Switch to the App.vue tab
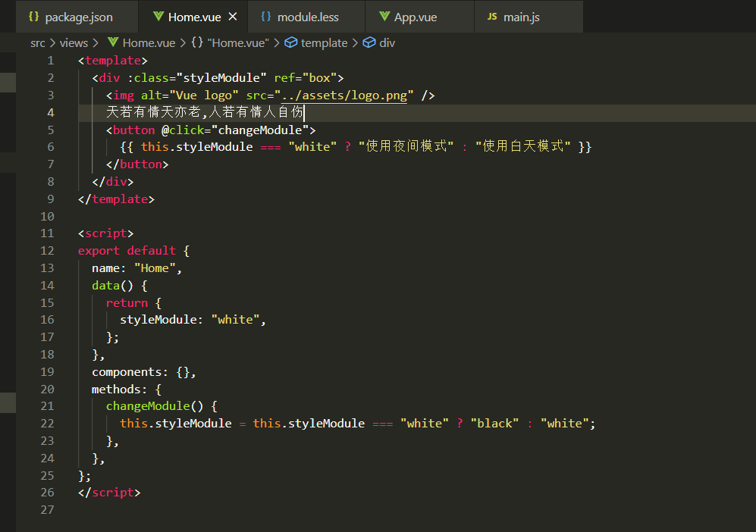Screen dimensions: 756x532 click(x=419, y=17)
